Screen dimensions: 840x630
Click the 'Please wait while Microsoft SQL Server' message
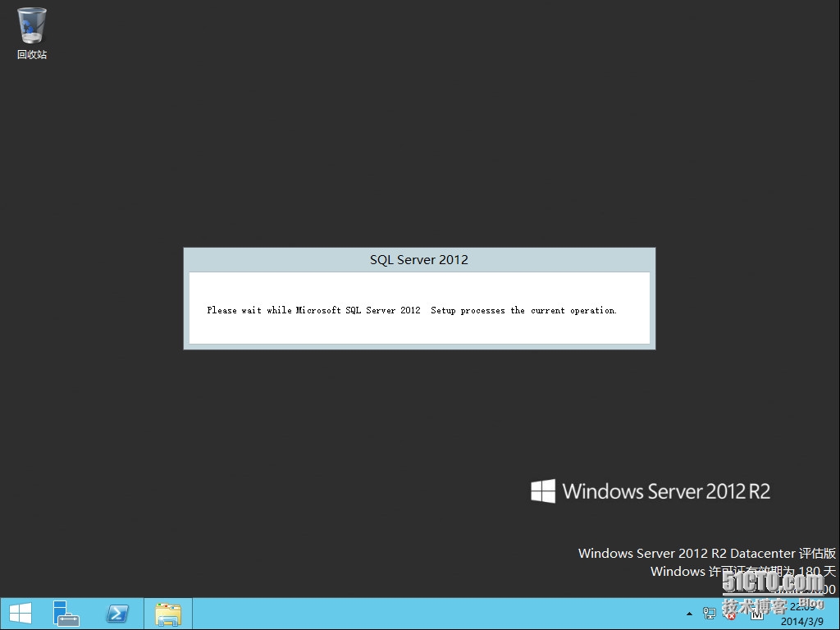click(x=412, y=310)
